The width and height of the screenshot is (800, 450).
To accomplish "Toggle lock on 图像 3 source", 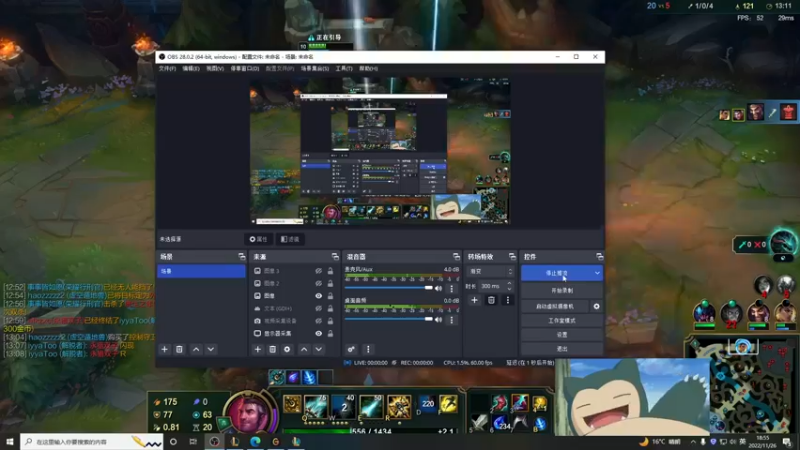I will click(330, 271).
